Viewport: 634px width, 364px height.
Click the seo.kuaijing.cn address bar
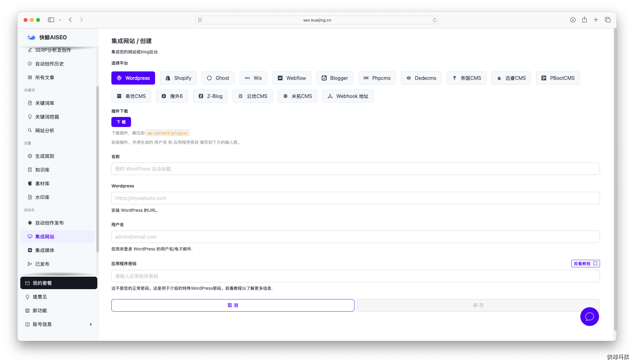coord(317,20)
